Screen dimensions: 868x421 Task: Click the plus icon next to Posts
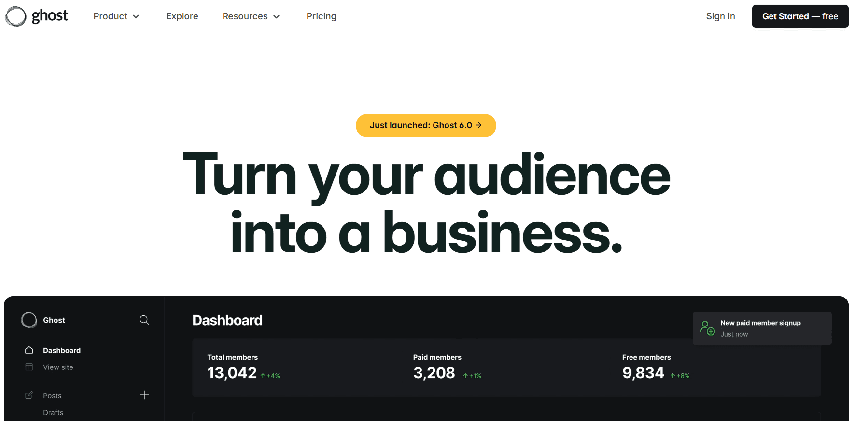(144, 395)
